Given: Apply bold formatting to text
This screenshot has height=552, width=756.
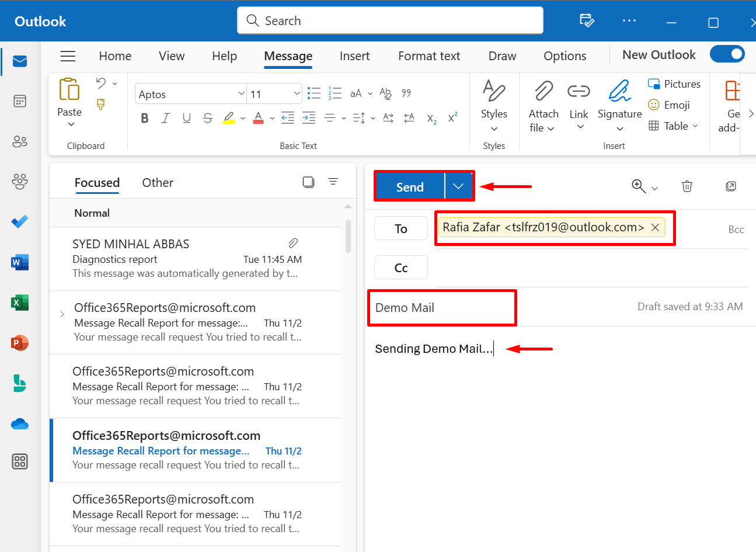Looking at the screenshot, I should coord(145,119).
